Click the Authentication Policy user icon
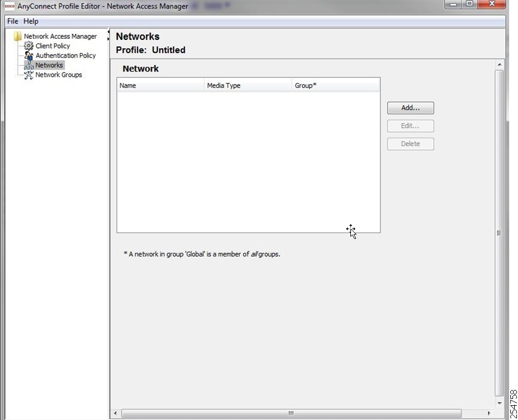The width and height of the screenshot is (518, 420). click(x=29, y=56)
